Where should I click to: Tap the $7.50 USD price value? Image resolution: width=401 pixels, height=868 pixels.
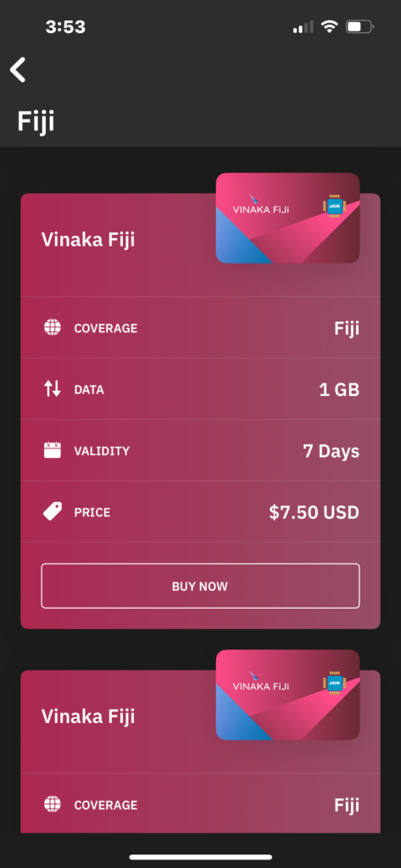coord(314,512)
